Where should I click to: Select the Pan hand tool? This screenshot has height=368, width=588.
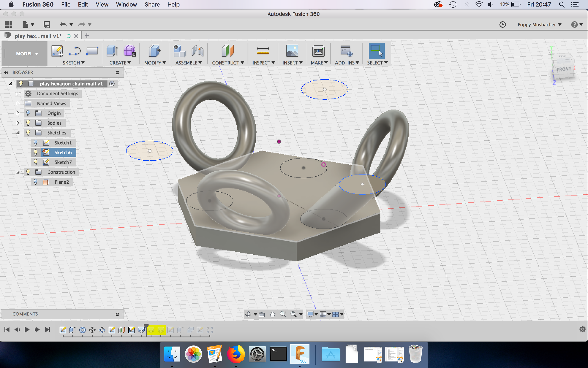(x=272, y=314)
